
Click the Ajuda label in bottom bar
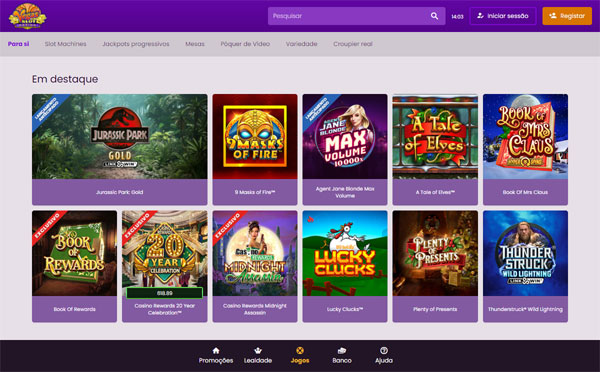[384, 361]
